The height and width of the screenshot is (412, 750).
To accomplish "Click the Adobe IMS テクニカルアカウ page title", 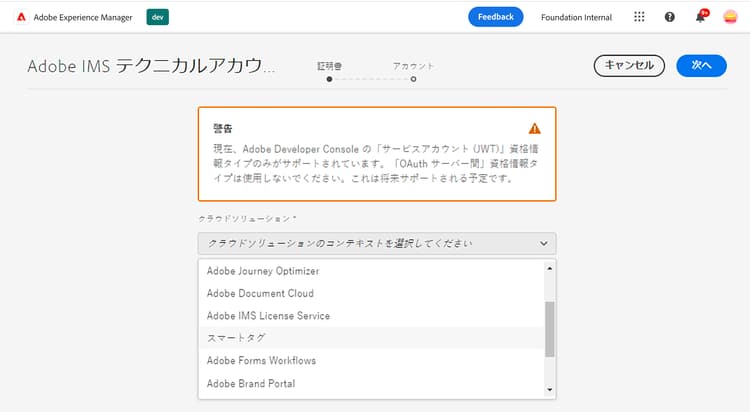I will [151, 66].
